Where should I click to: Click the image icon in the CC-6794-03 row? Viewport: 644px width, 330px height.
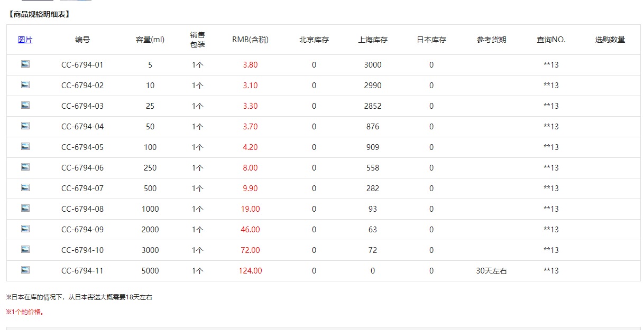[25, 106]
